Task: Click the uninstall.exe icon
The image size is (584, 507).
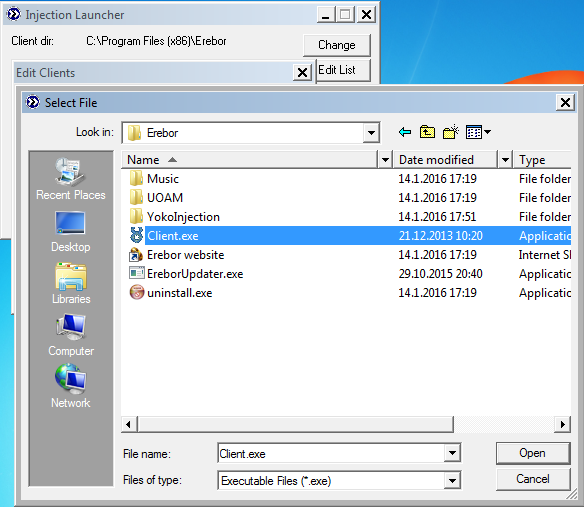Action: (x=136, y=292)
